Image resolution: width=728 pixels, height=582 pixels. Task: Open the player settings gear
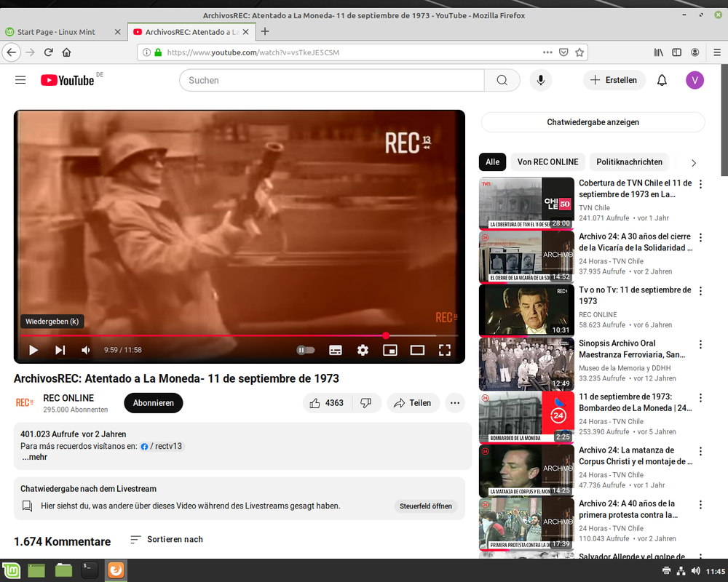363,350
